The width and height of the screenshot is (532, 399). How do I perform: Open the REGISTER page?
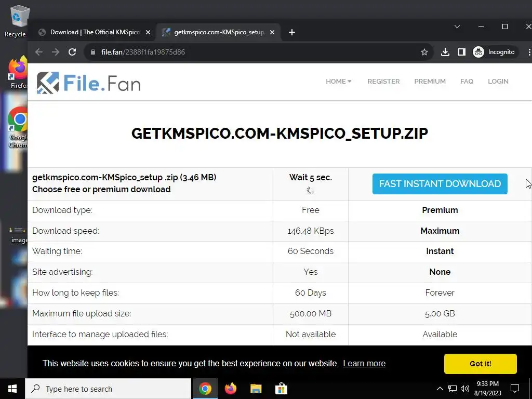click(383, 82)
